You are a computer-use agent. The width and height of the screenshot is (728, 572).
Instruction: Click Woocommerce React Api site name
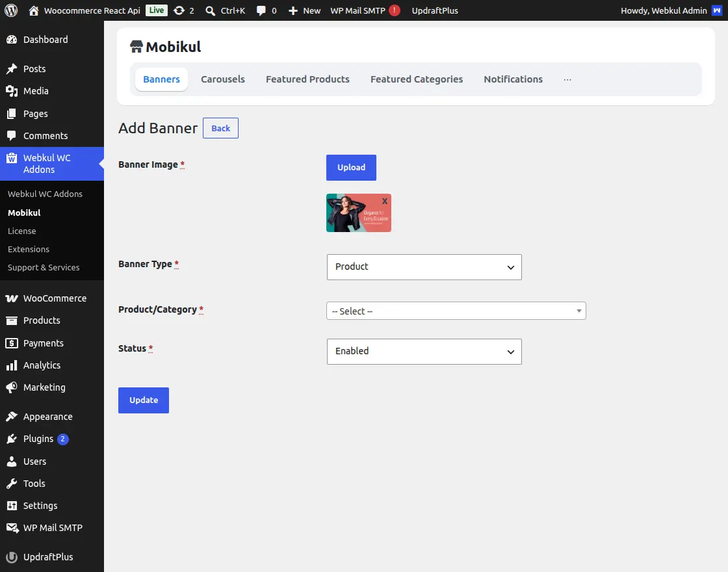pyautogui.click(x=92, y=10)
